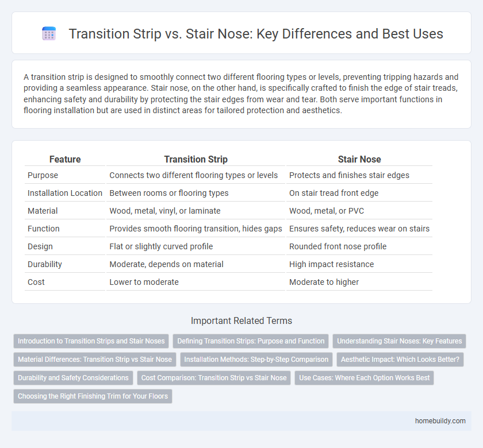The height and width of the screenshot is (448, 483).
Task: Select 'On stair tread front edge' cell
Action: (359, 193)
